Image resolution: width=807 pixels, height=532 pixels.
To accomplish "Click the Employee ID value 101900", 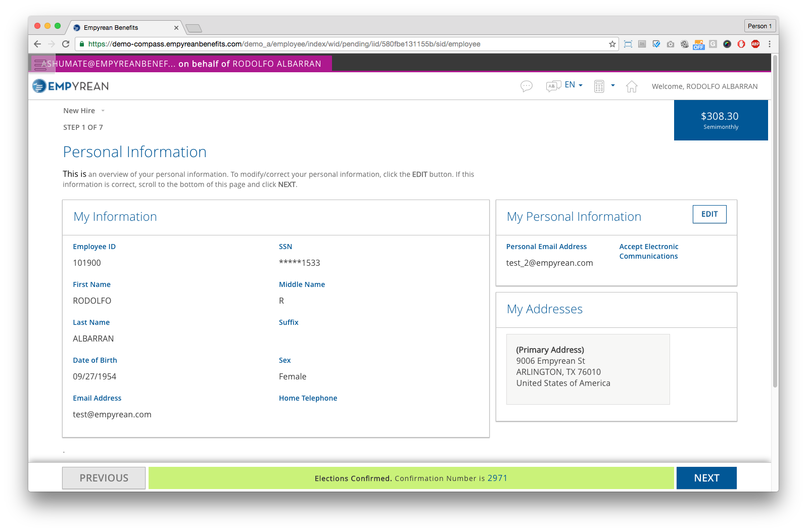I will pyautogui.click(x=87, y=263).
